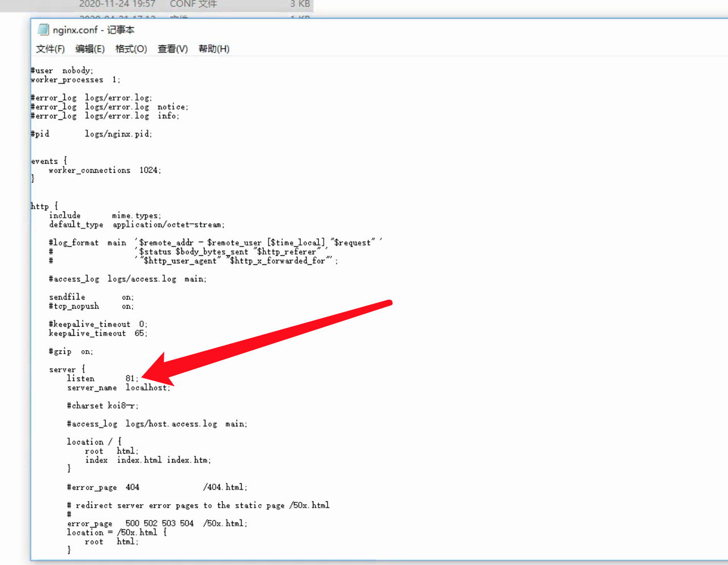Click on the sendfile on line

pyautogui.click(x=91, y=297)
